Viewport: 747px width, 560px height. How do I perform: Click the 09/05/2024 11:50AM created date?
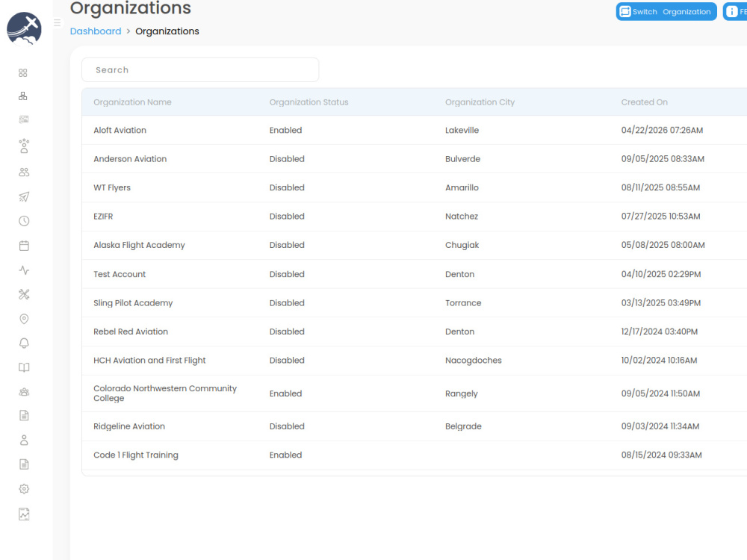coord(661,393)
